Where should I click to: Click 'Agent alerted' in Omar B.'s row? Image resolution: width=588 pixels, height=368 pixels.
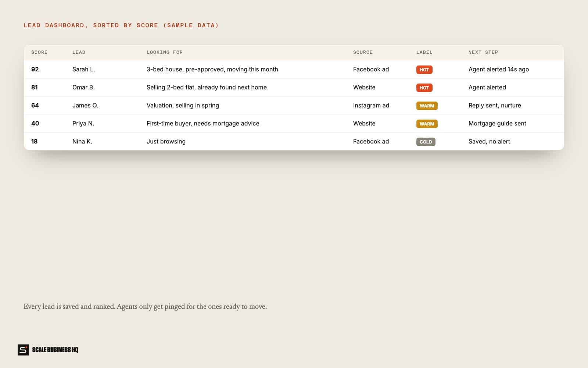coord(487,87)
